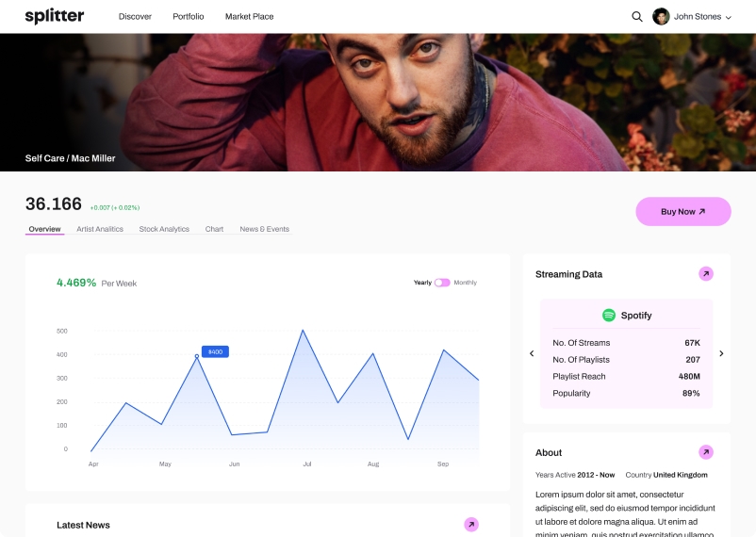Expand John Stones account dropdown

point(729,17)
